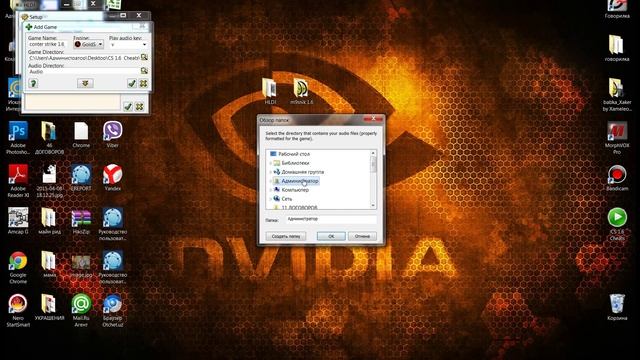Select the говорилка folder icon
This screenshot has width=640, height=360.
point(617,48)
